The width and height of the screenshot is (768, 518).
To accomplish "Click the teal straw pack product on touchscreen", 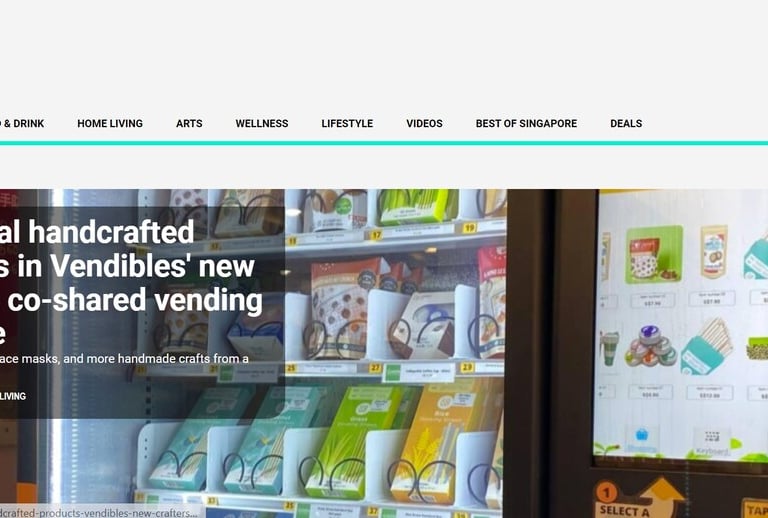I will [x=706, y=346].
